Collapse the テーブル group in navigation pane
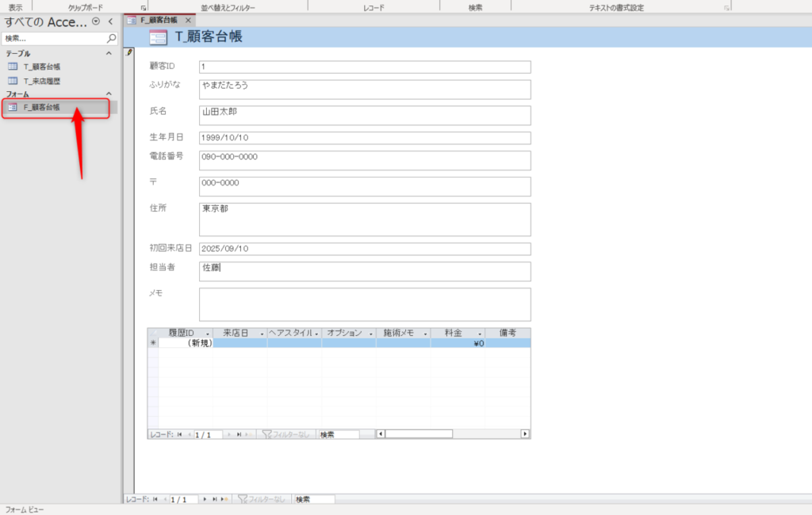 point(109,53)
